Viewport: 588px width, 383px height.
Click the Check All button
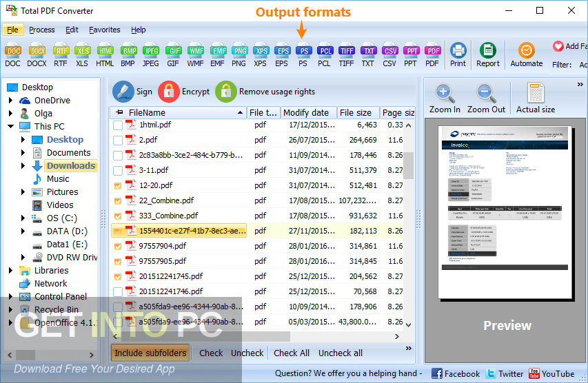coord(292,353)
